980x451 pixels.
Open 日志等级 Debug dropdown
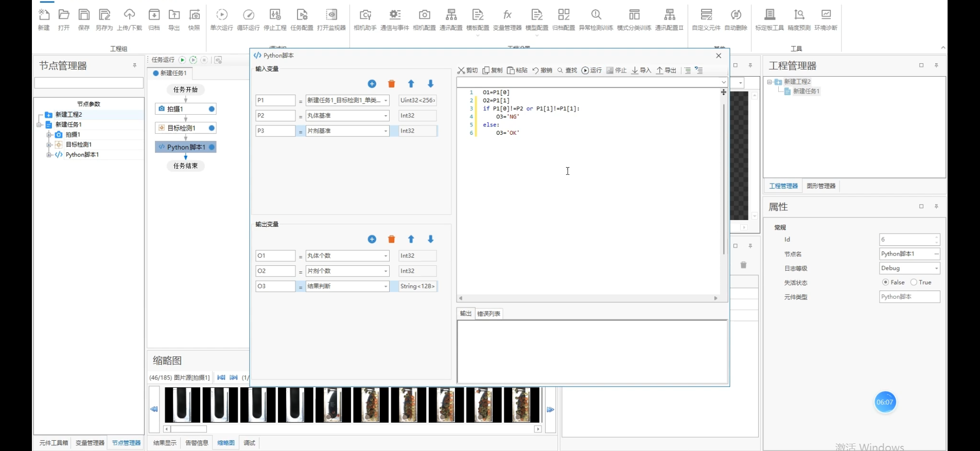tap(936, 268)
